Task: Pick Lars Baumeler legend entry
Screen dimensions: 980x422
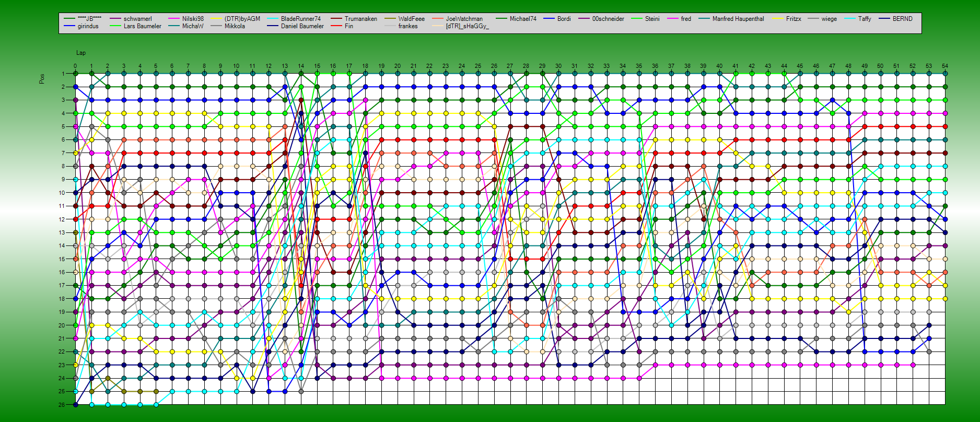Action: [x=142, y=26]
